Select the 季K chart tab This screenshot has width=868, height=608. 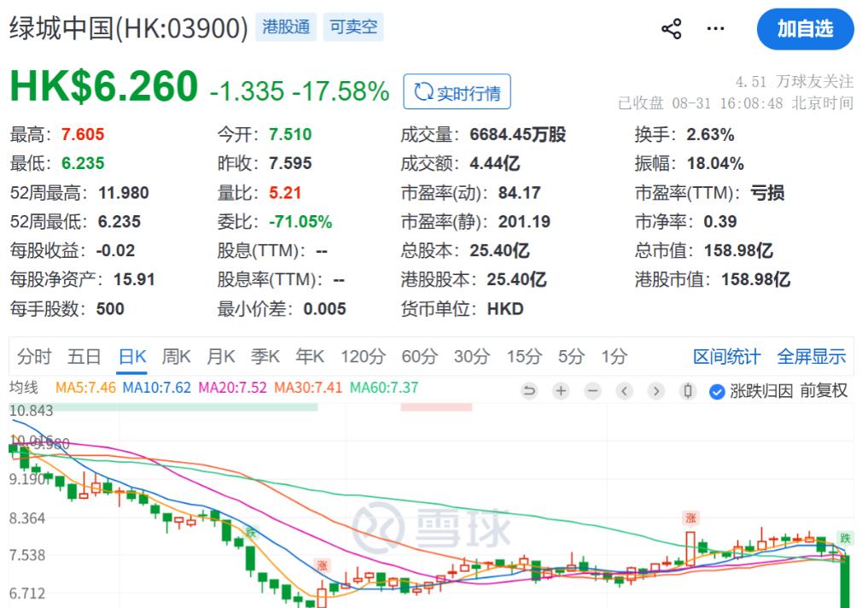[x=265, y=357]
